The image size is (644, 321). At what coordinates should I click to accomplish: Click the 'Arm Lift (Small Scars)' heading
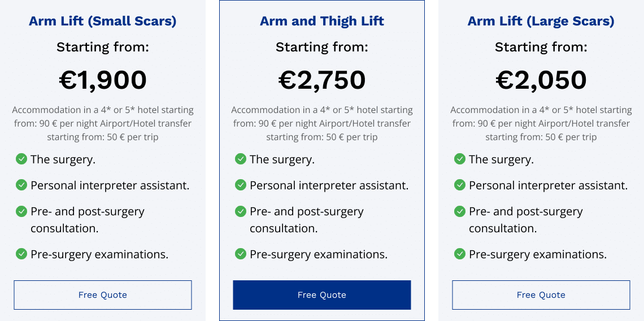click(103, 21)
